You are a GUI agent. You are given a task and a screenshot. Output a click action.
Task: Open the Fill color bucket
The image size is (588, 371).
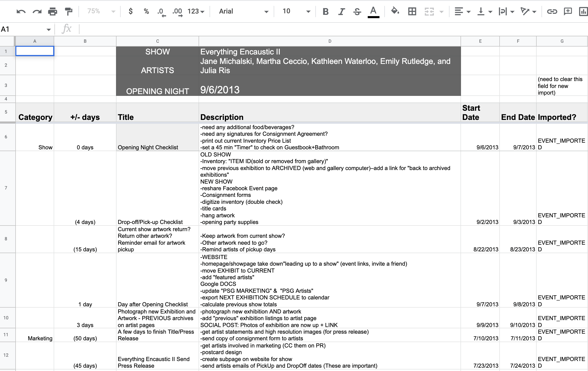pyautogui.click(x=395, y=11)
